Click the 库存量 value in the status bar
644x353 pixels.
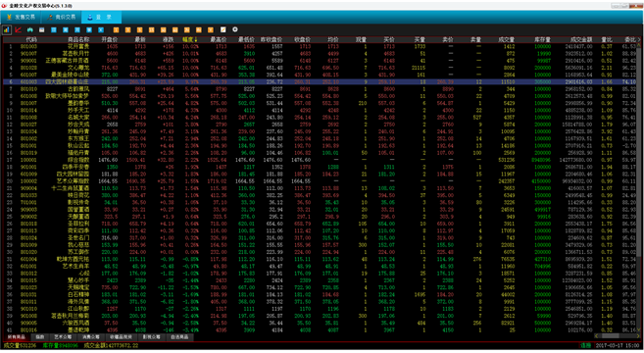click(61, 345)
